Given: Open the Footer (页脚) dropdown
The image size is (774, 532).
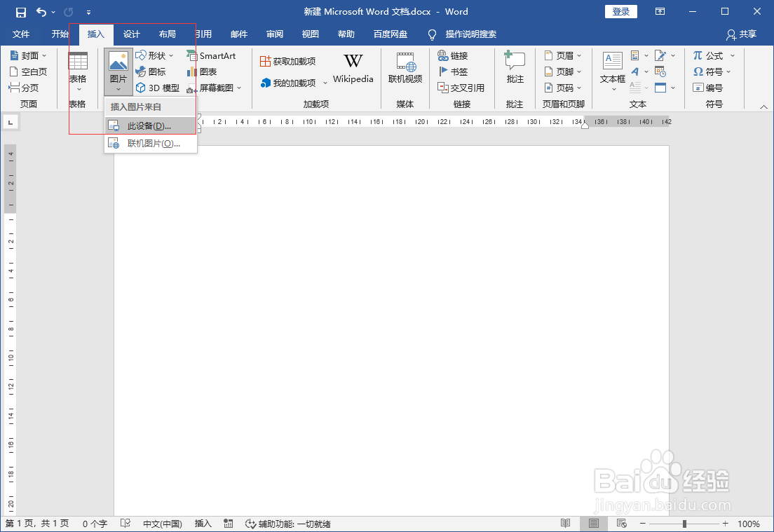Looking at the screenshot, I should coord(580,72).
